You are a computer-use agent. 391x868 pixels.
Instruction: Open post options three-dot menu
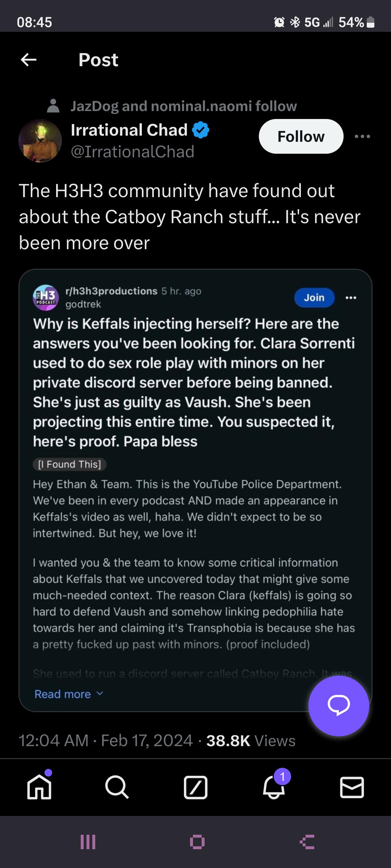[x=362, y=136]
